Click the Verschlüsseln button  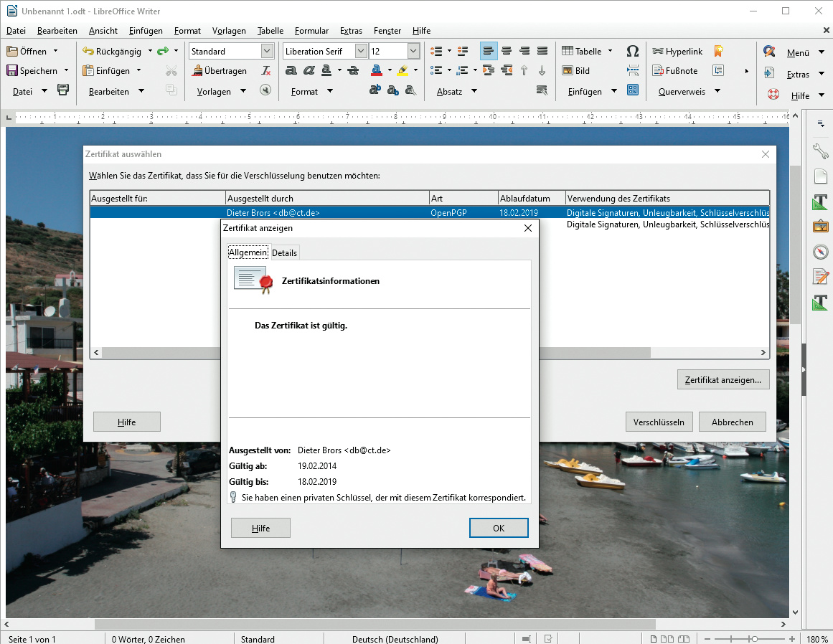click(x=659, y=422)
